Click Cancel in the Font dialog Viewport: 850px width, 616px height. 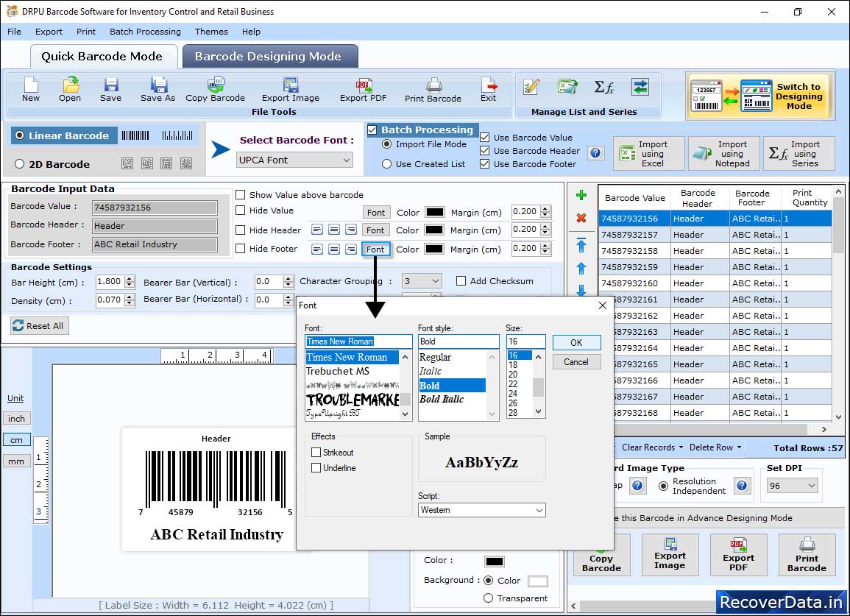(x=576, y=361)
